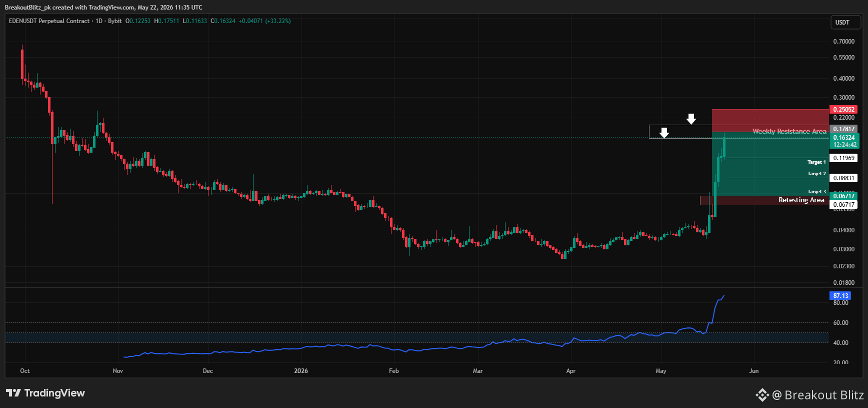Select the Target 2 line label

tap(816, 174)
